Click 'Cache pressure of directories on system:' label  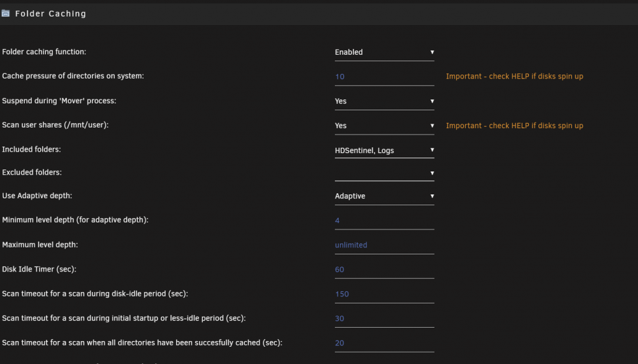point(73,76)
